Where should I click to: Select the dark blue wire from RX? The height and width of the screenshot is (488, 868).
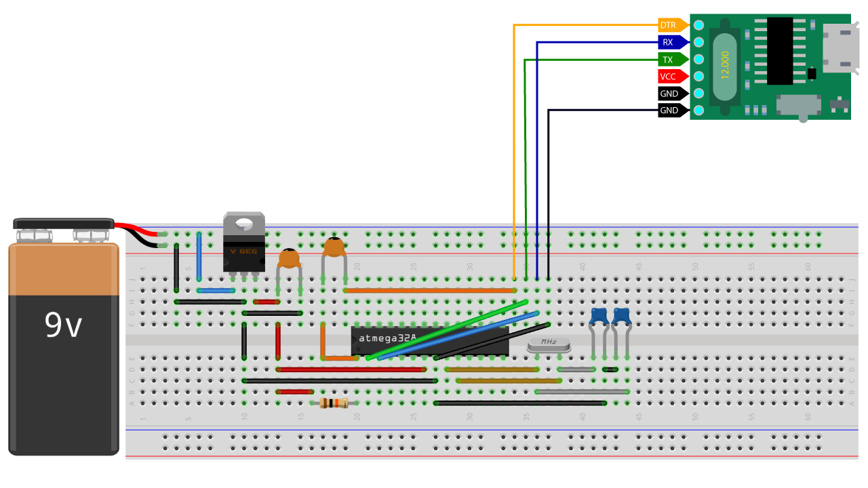[537, 161]
